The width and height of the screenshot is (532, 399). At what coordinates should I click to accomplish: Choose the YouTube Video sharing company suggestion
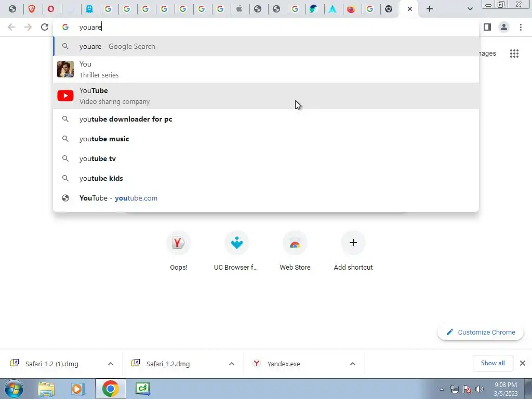(266, 96)
